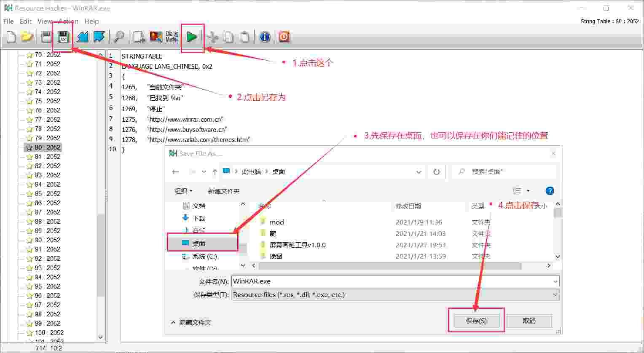Click the Back arrow in Save dialog
The height and width of the screenshot is (353, 644).
pos(176,172)
